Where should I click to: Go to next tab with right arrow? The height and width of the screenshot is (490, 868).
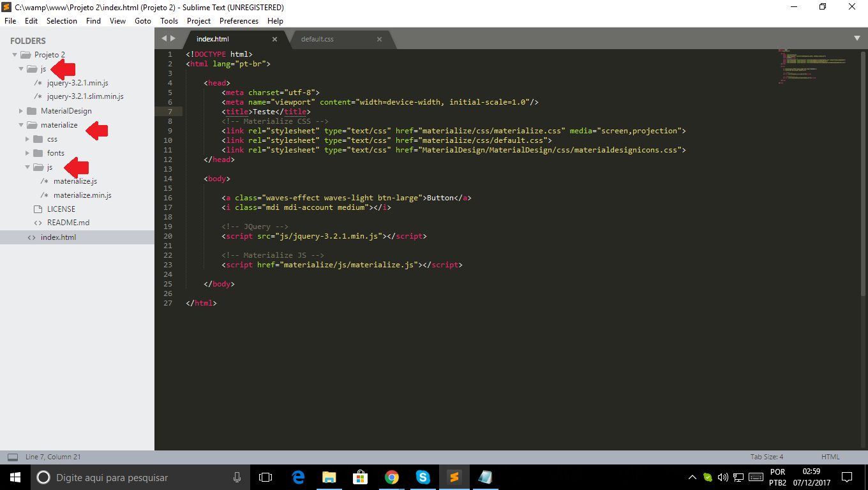173,39
